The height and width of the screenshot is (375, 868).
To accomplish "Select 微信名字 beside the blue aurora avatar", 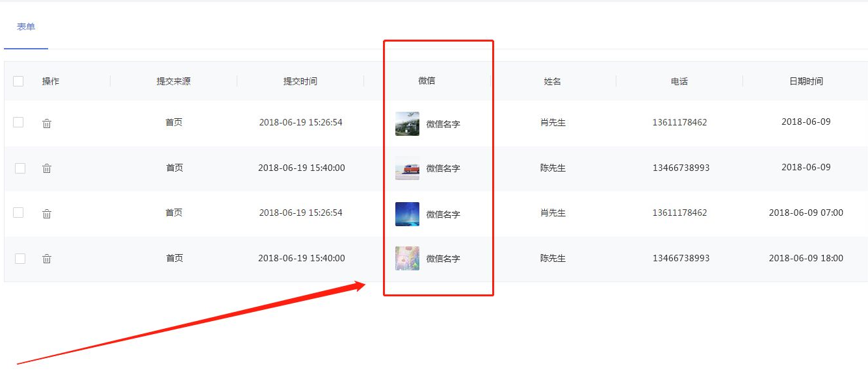I will tap(443, 214).
